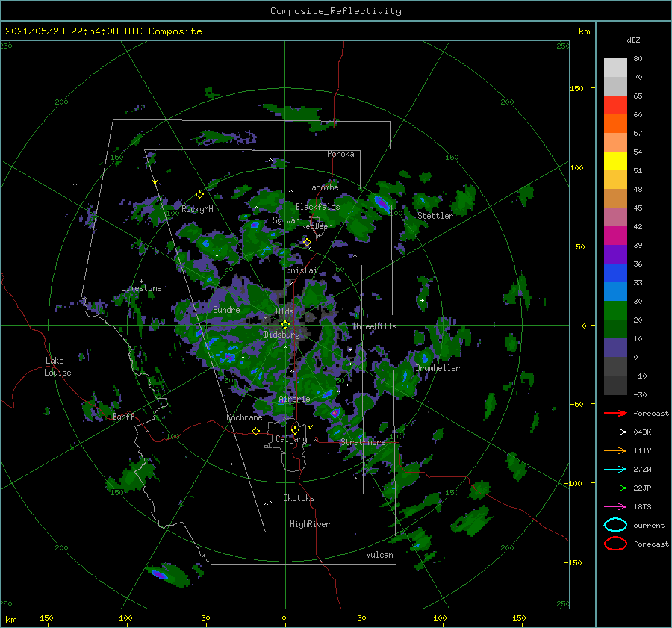Click the -150 tick label on x-axis
This screenshot has width=672, height=628.
coord(44,618)
